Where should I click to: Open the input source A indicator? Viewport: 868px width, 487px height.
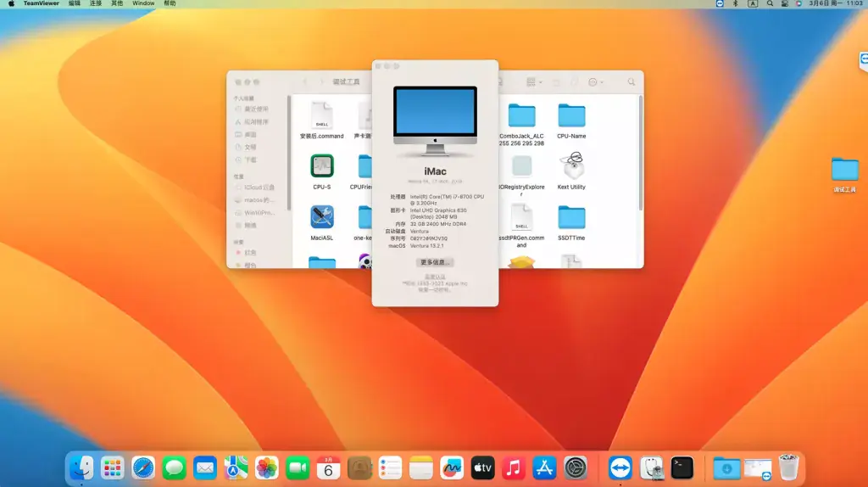pos(753,3)
